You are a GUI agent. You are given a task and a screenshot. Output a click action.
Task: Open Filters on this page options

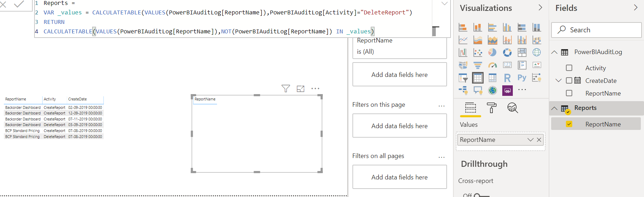click(x=441, y=106)
